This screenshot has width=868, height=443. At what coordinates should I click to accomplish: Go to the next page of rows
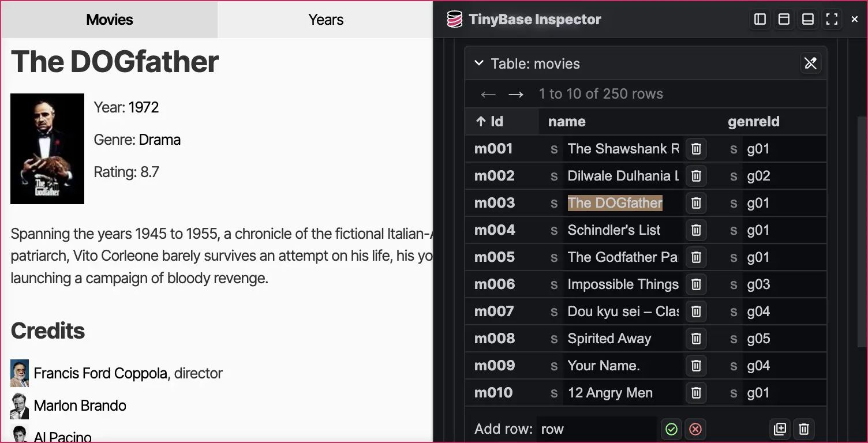pos(517,94)
